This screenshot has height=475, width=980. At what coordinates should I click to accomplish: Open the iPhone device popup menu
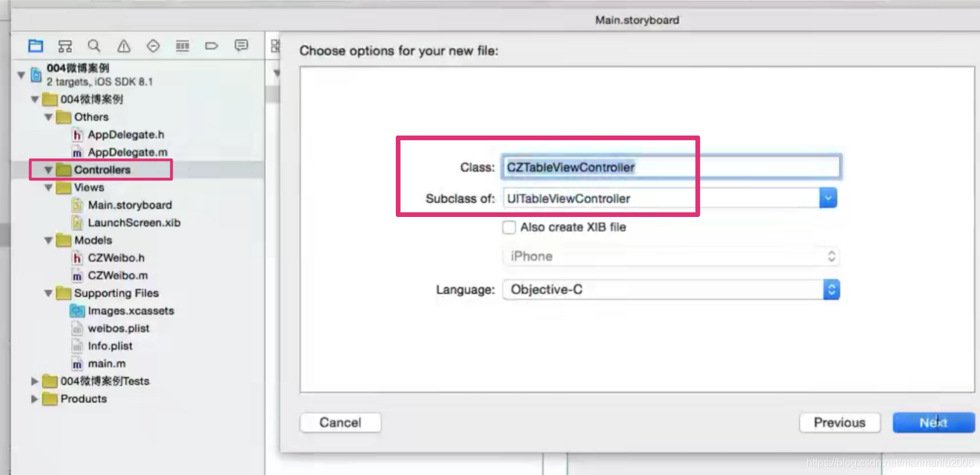670,256
